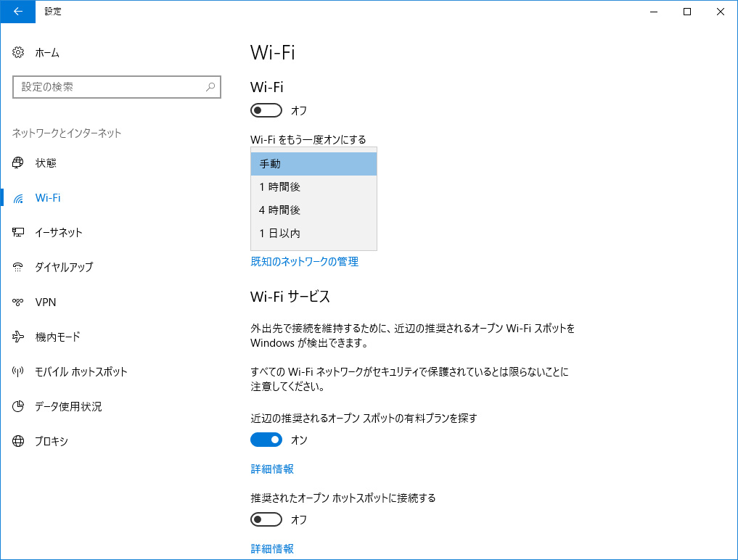
Task: Disable the 有料プラン open spot toggle
Action: point(266,440)
